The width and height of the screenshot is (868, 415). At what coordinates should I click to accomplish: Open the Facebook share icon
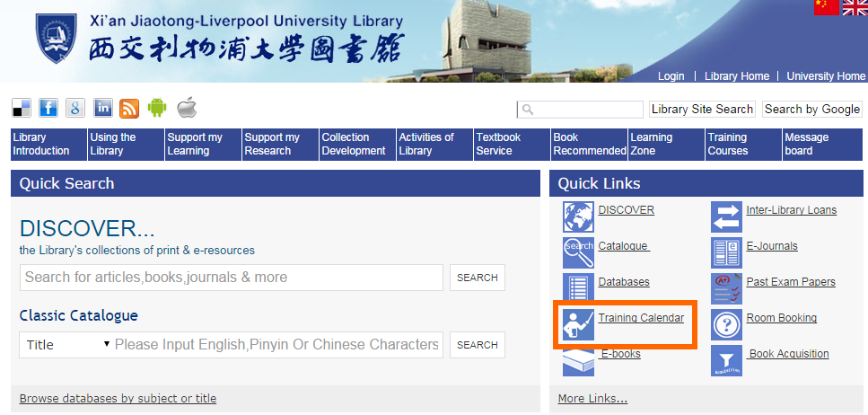pyautogui.click(x=48, y=108)
